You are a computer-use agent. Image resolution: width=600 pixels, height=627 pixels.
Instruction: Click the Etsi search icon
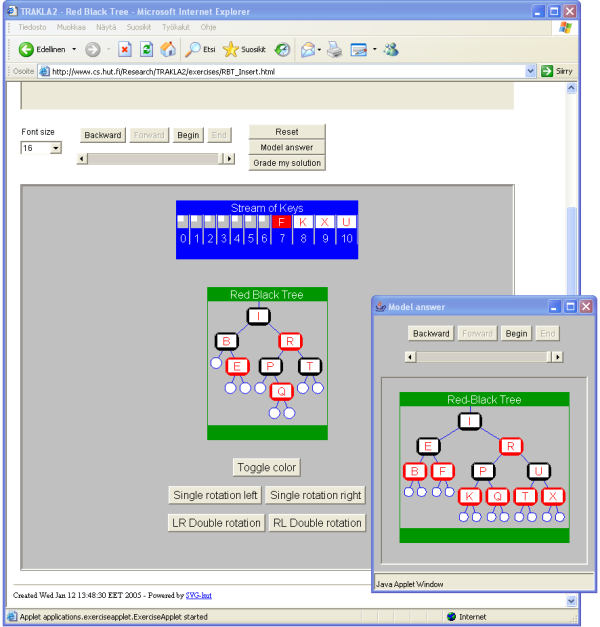193,50
